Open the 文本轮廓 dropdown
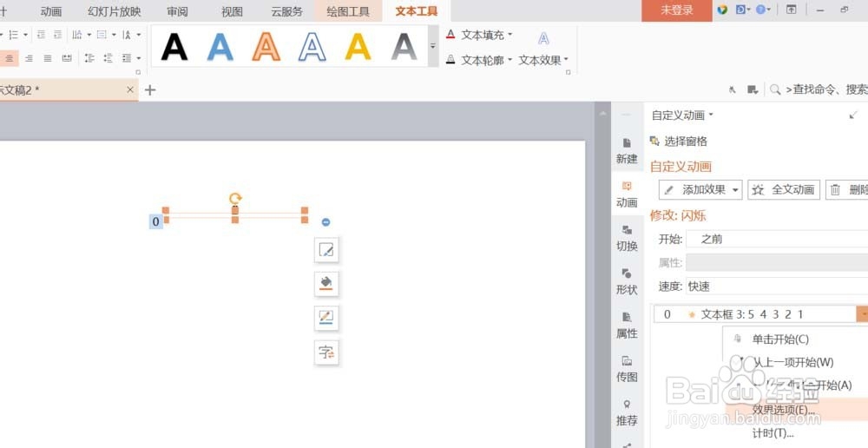 (x=479, y=60)
